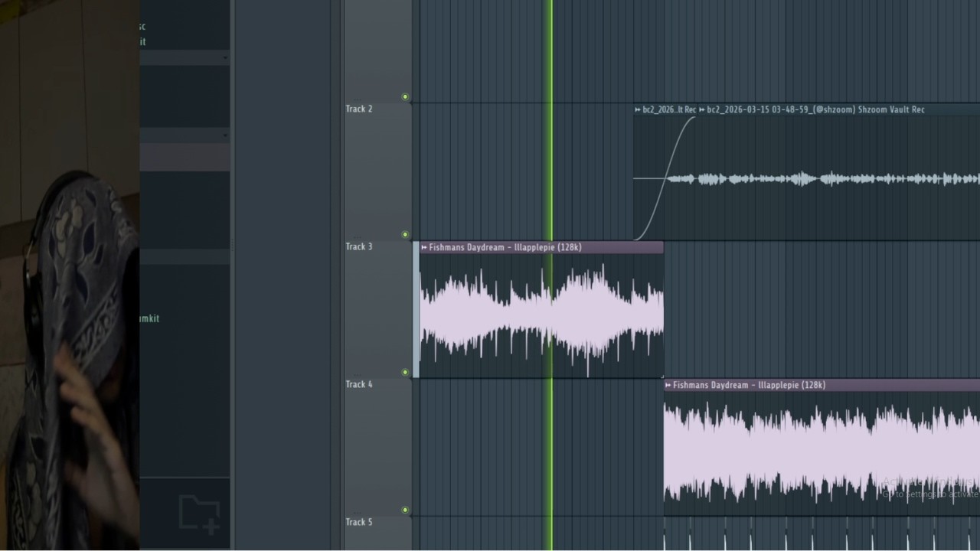Toggle mute light of Track 4
The image size is (980, 551).
click(405, 510)
